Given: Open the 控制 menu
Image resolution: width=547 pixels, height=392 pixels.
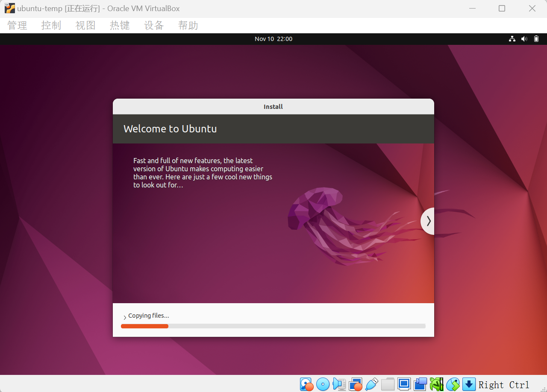Looking at the screenshot, I should [51, 26].
